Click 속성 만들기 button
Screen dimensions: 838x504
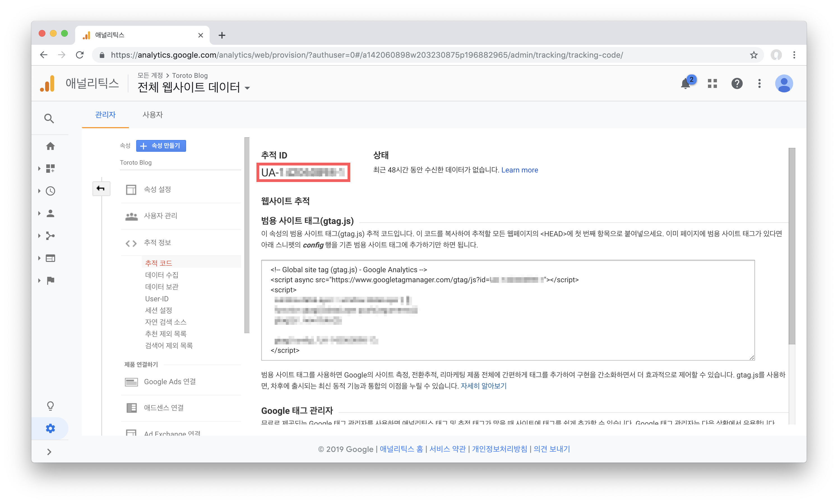[x=161, y=146]
